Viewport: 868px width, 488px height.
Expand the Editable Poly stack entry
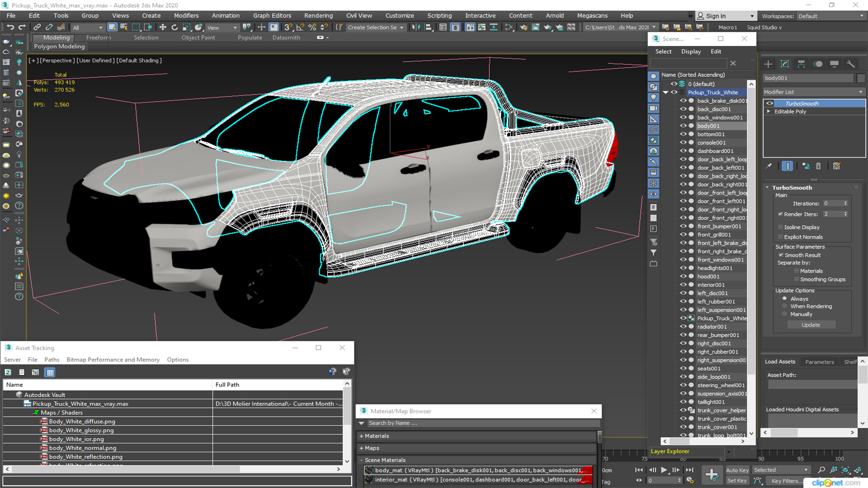click(769, 112)
